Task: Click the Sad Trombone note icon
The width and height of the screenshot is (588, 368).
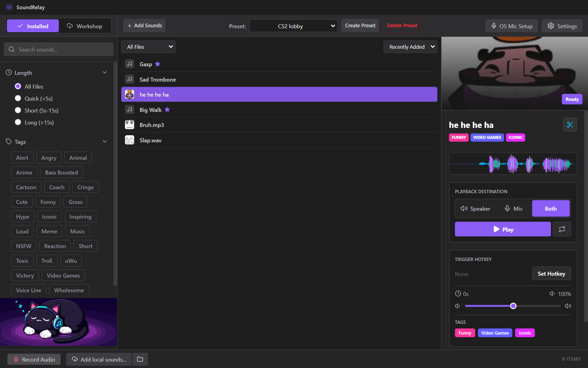Action: pyautogui.click(x=130, y=79)
